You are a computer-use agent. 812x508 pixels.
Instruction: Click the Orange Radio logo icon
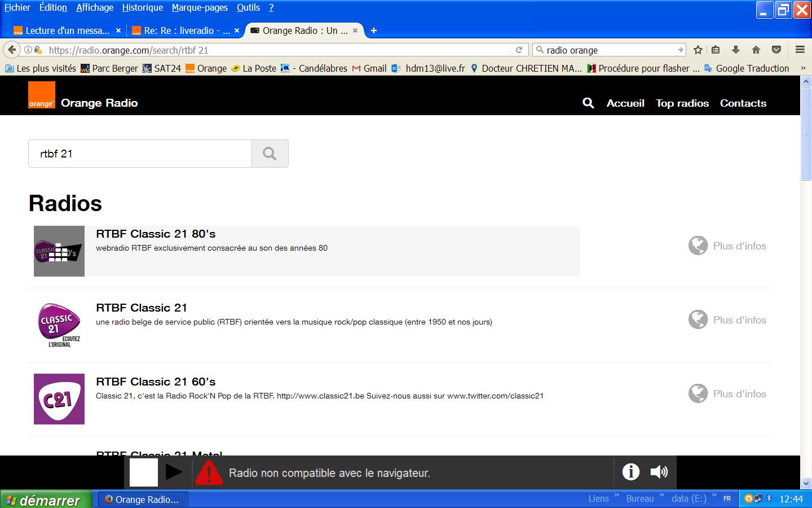(x=41, y=95)
